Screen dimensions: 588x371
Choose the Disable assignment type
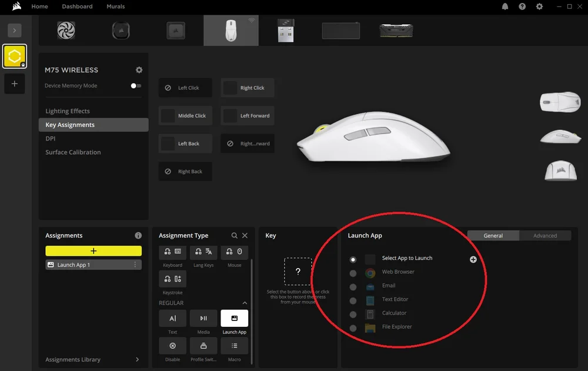point(172,346)
